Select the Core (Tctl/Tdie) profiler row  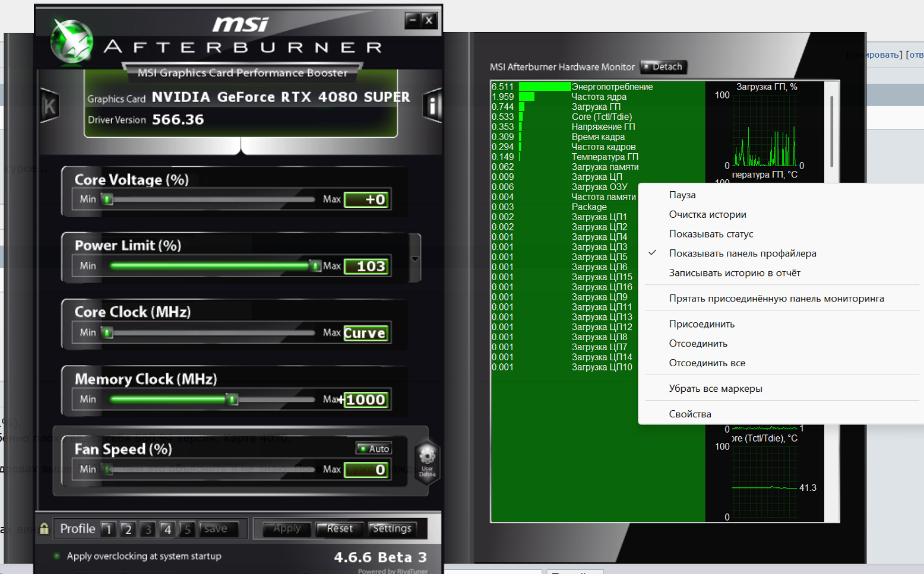click(598, 117)
